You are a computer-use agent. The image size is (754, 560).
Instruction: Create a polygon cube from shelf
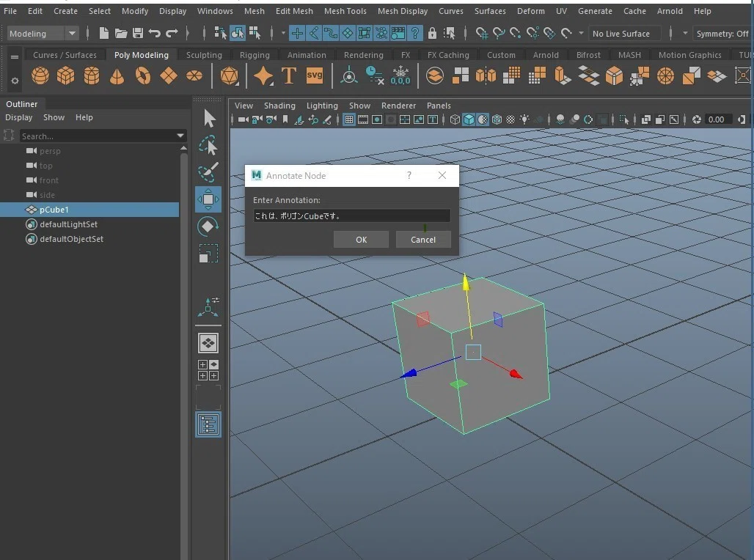[x=66, y=75]
